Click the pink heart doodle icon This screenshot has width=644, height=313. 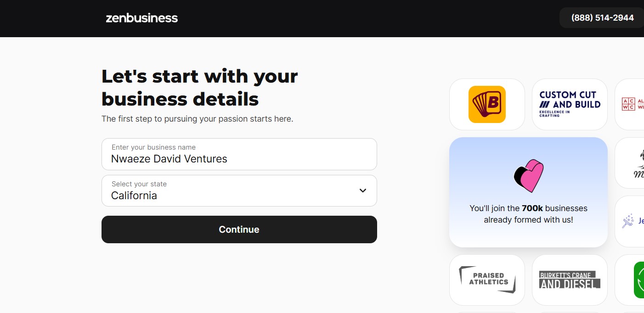(x=528, y=175)
